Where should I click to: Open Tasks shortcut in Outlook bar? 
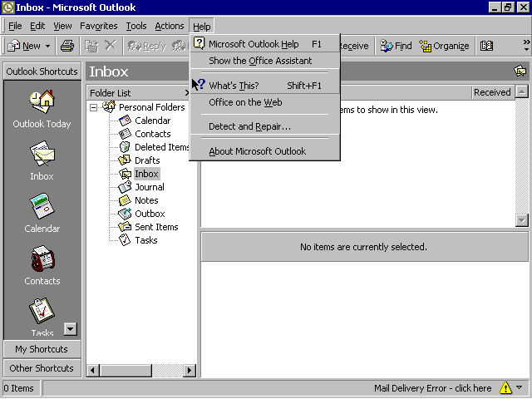pyautogui.click(x=42, y=311)
